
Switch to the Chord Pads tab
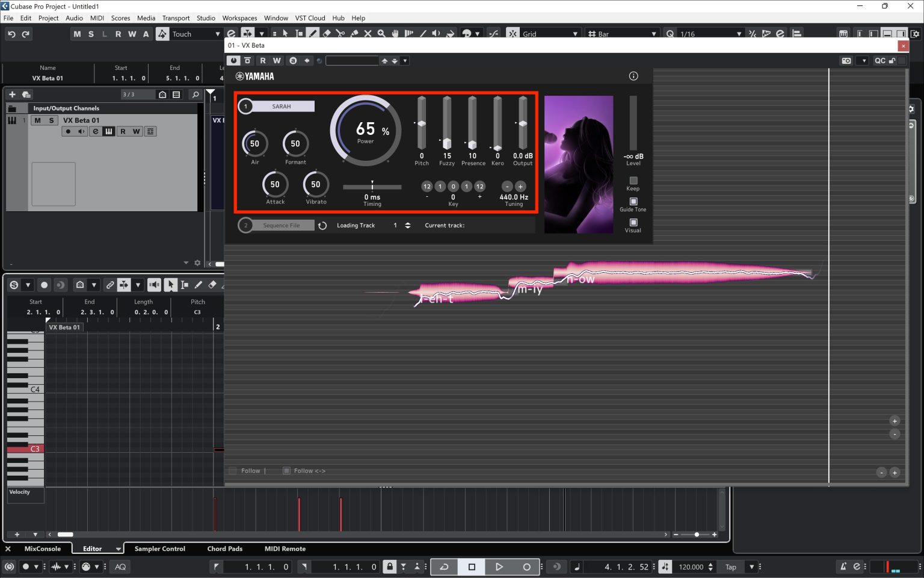coord(224,548)
